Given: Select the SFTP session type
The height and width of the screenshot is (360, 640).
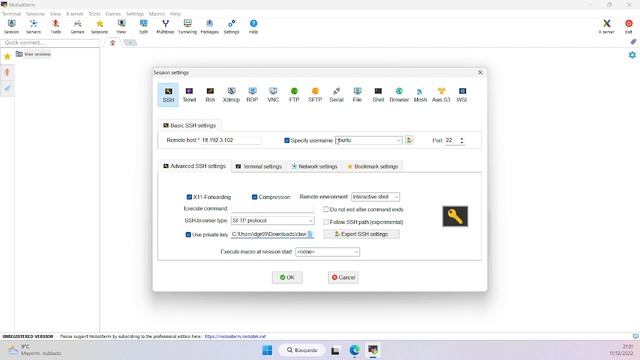Looking at the screenshot, I should point(315,95).
